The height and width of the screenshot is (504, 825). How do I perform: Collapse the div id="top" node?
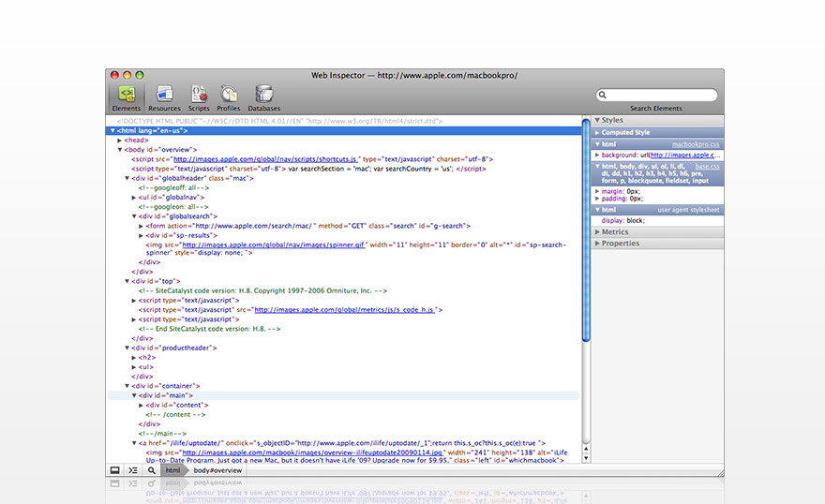tap(127, 281)
